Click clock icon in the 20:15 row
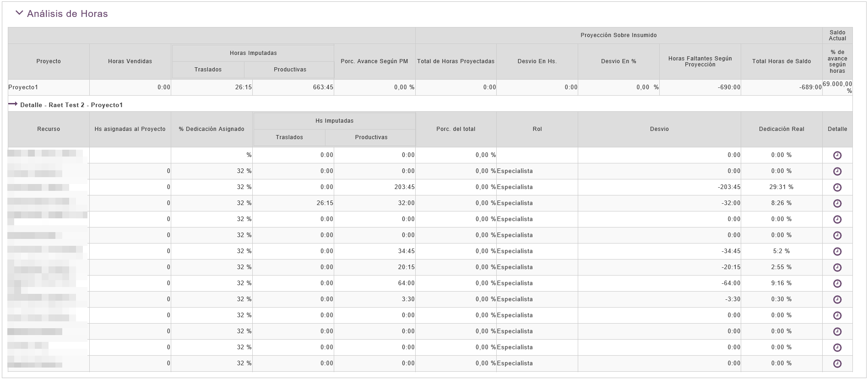Image resolution: width=868 pixels, height=379 pixels. click(837, 267)
